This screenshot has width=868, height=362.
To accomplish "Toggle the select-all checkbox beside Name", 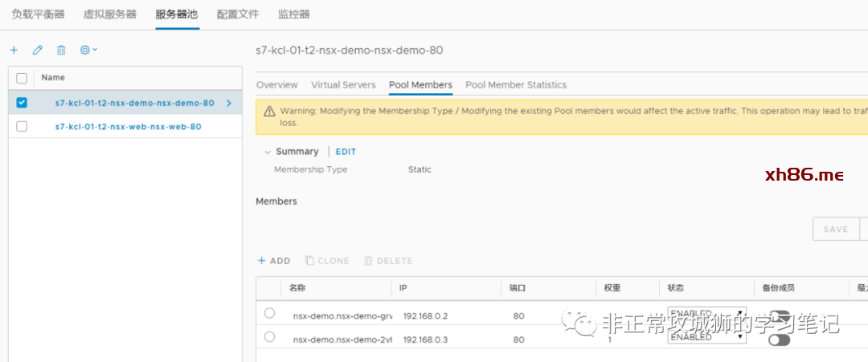I will coord(22,78).
